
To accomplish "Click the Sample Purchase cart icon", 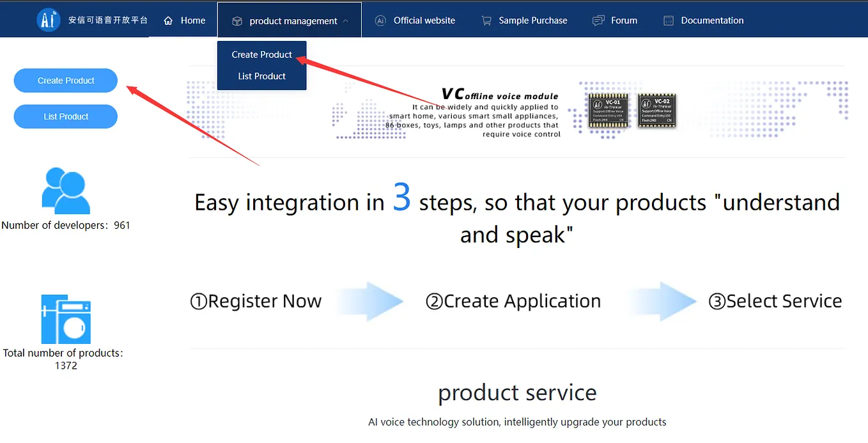I will tap(486, 20).
